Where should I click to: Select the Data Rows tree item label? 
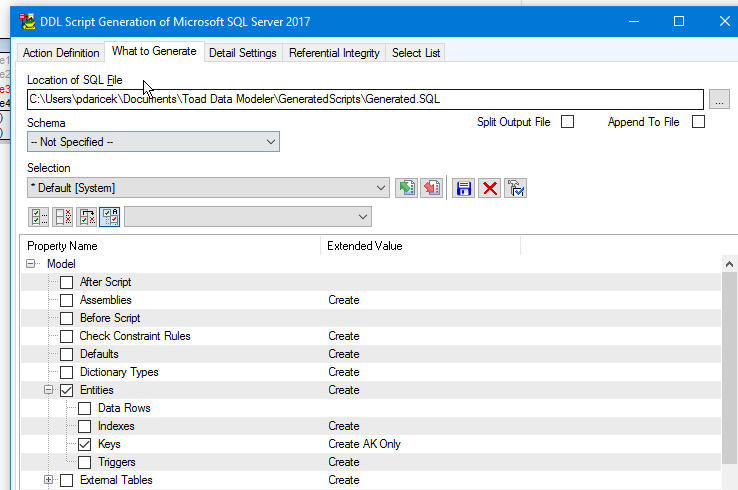pos(124,408)
